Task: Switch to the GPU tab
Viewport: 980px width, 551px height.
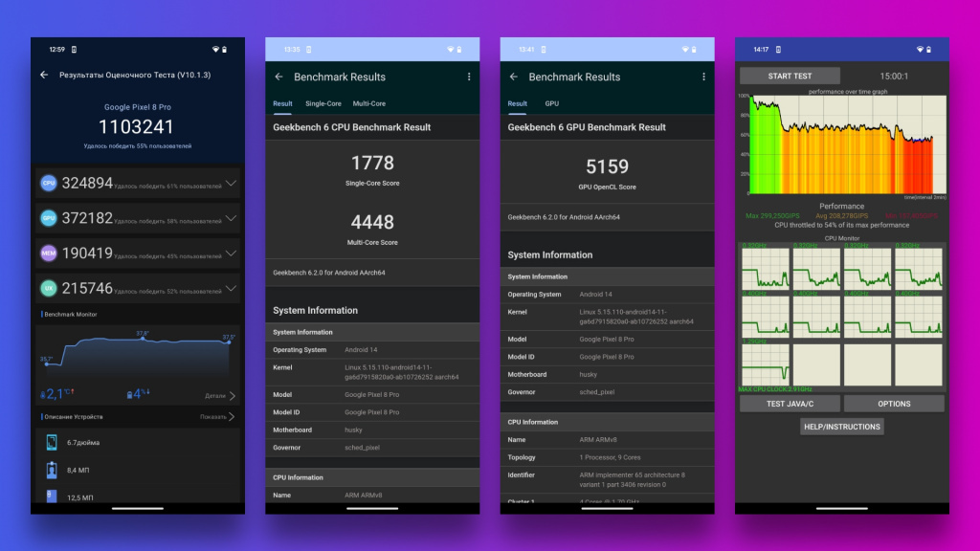Action: pos(552,103)
